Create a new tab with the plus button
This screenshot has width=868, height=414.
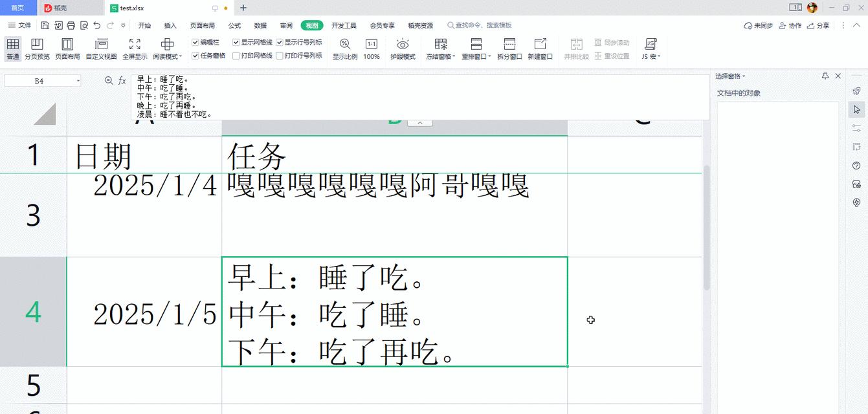tap(243, 8)
